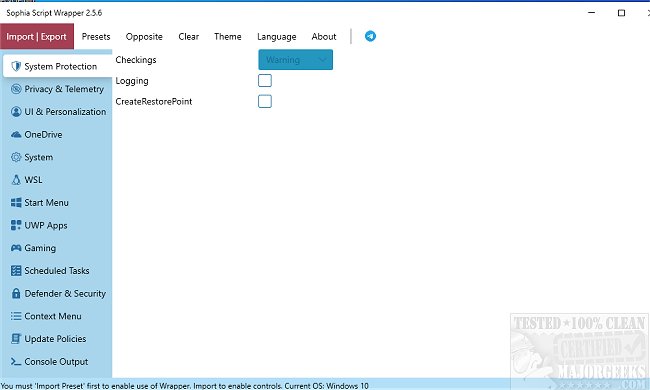The width and height of the screenshot is (650, 390).
Task: Switch to Privacy & Telemetry label
Action: (x=64, y=89)
